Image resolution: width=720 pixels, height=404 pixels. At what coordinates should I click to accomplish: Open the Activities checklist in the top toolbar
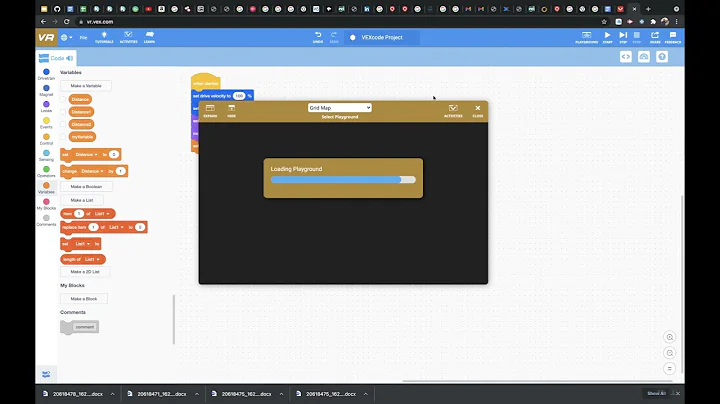pyautogui.click(x=128, y=37)
